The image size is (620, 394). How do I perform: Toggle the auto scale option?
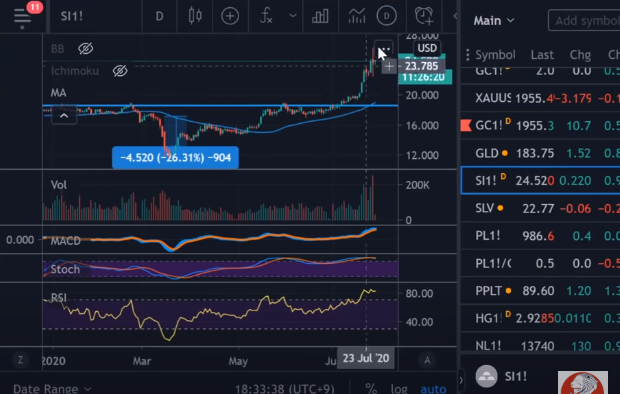point(433,388)
